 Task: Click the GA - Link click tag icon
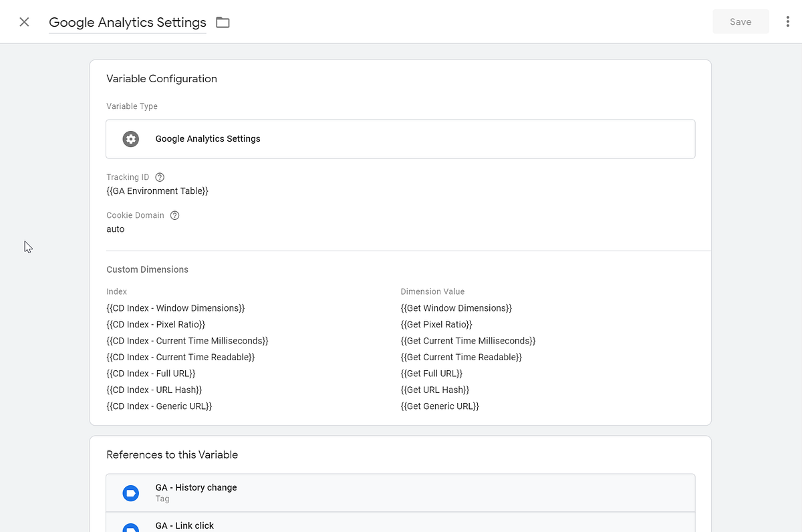coord(130,527)
